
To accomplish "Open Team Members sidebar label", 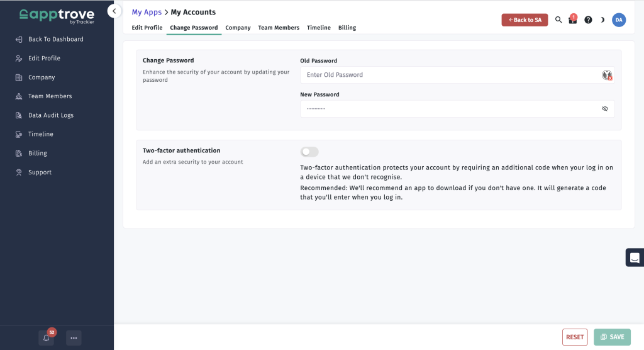I will (50, 96).
